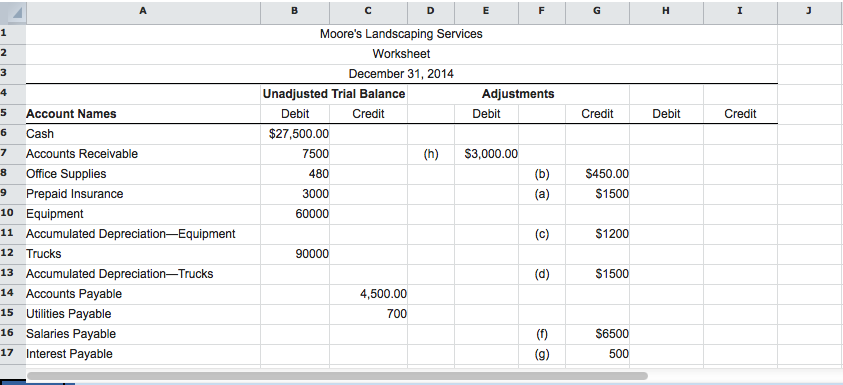Click the Account Names header cell
The height and width of the screenshot is (385, 843).
click(143, 114)
